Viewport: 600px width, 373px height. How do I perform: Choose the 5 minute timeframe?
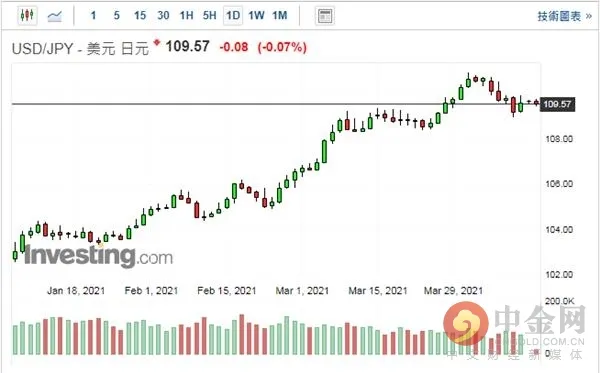[117, 16]
